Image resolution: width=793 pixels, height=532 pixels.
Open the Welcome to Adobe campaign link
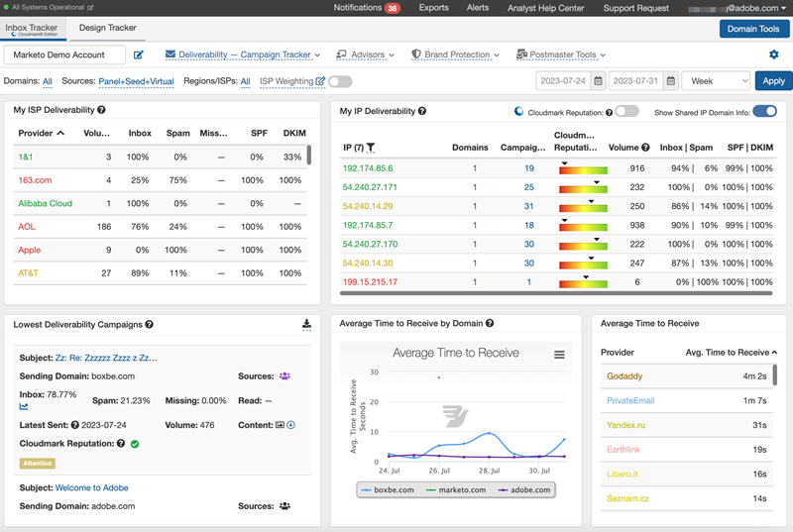(x=91, y=487)
